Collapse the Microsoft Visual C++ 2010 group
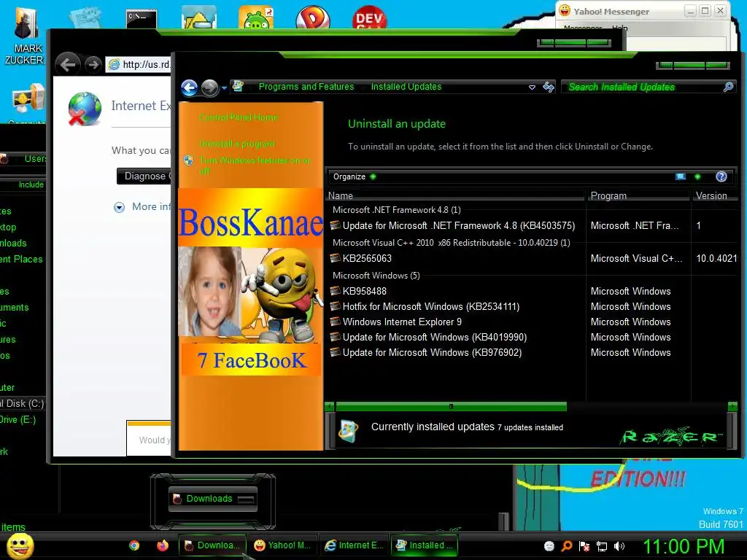Viewport: 747px width, 560px height. point(451,243)
